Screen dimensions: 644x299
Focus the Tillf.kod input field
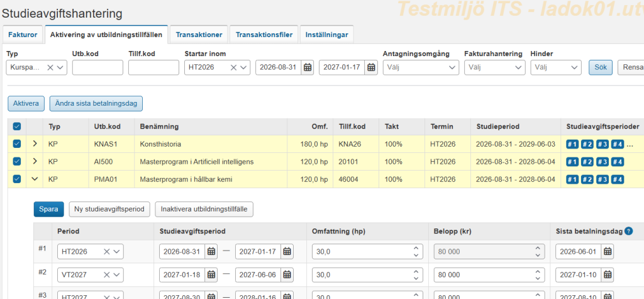tap(153, 67)
